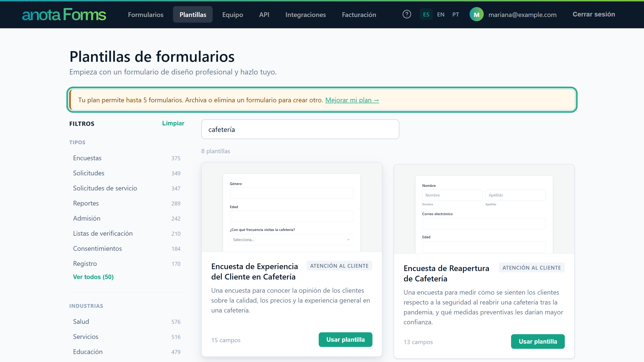Viewport: 644px width, 362px height.
Task: Switch language to EN
Action: tap(441, 15)
